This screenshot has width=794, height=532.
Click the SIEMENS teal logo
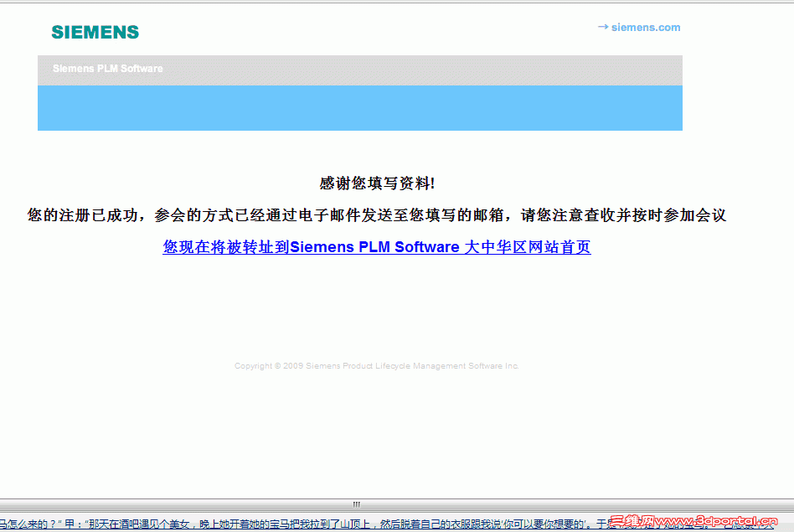pyautogui.click(x=95, y=32)
